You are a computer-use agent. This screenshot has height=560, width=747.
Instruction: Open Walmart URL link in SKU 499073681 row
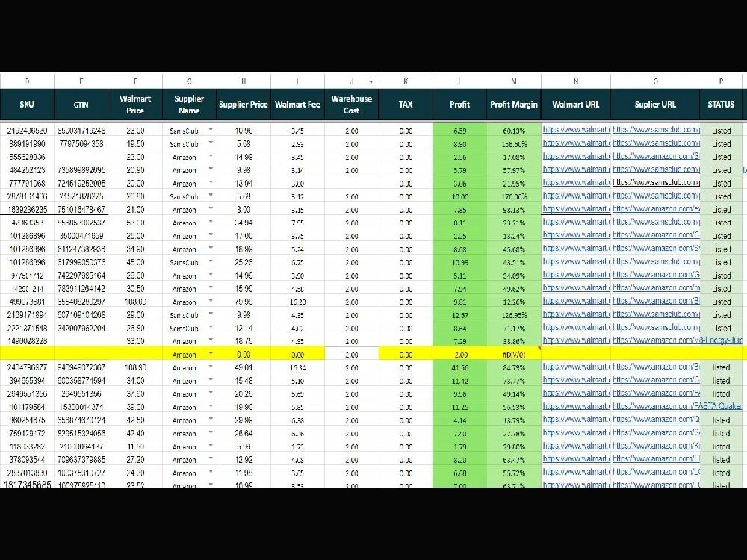coord(576,301)
